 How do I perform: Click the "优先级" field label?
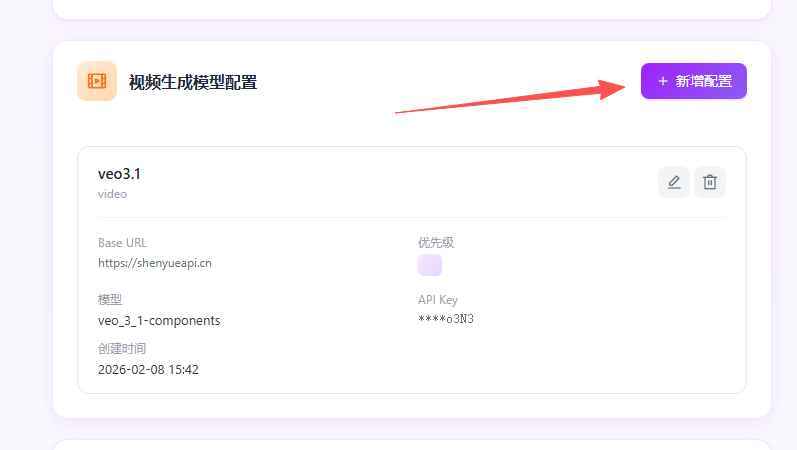tap(436, 243)
